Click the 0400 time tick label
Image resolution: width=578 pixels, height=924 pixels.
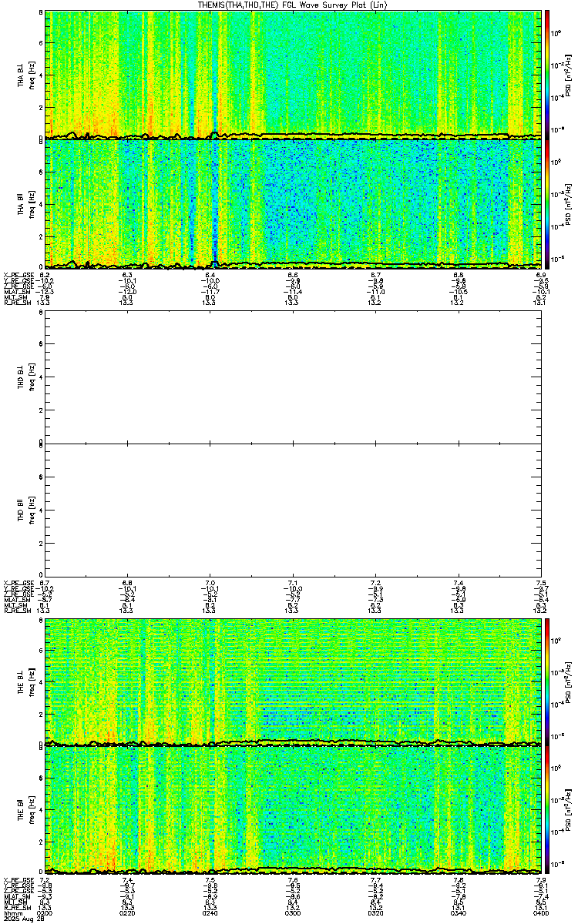[x=540, y=913]
